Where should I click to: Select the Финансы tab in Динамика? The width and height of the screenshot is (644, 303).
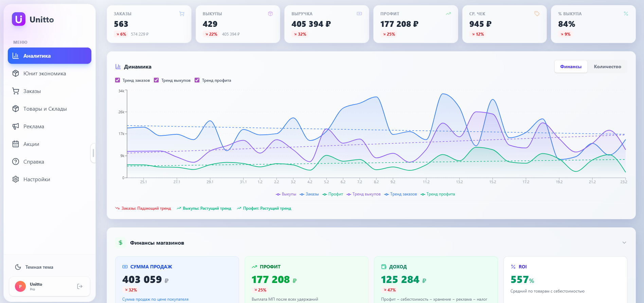pyautogui.click(x=571, y=67)
